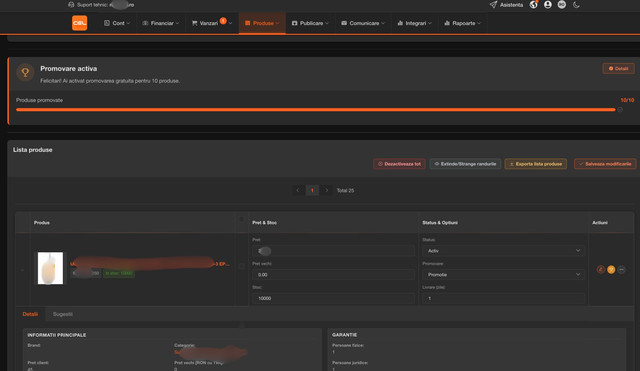Click Dezactiveaza tot button

pos(399,164)
